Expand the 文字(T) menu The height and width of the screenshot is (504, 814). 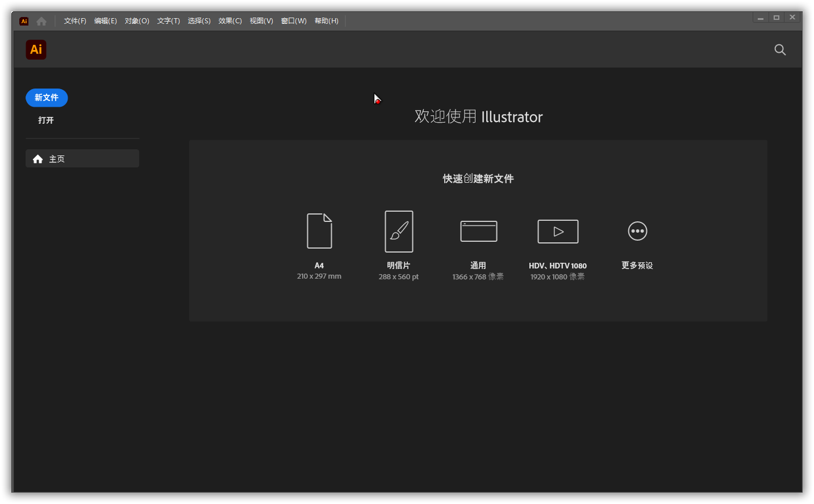click(169, 21)
